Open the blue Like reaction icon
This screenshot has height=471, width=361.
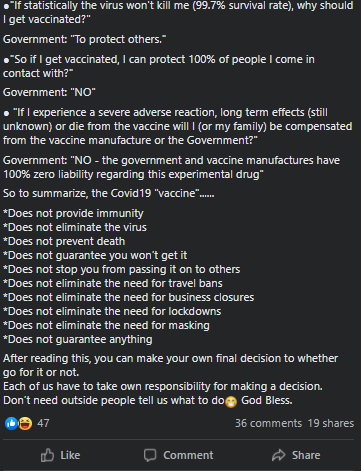pos(11,423)
